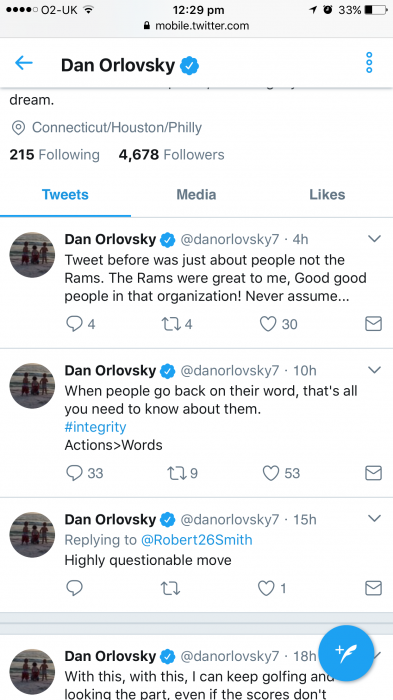Open the three-dot profile options menu

pyautogui.click(x=369, y=62)
